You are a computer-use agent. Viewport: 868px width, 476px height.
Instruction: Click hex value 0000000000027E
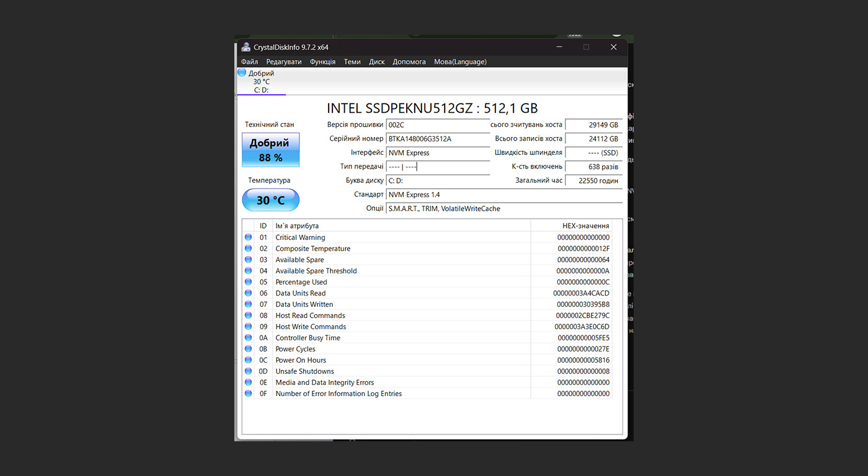pyautogui.click(x=583, y=349)
